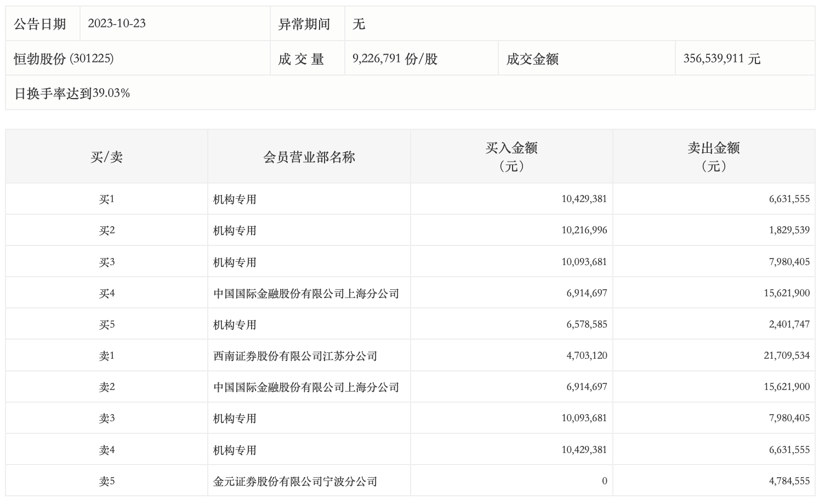Select buy amount 10,429,381 in 卖4 row

pos(584,450)
